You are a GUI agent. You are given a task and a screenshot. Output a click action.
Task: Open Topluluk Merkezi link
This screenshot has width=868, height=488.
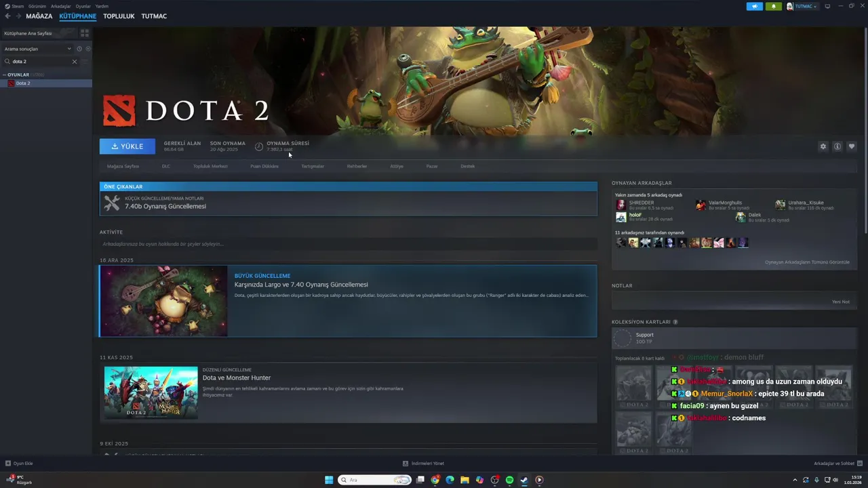coord(210,166)
